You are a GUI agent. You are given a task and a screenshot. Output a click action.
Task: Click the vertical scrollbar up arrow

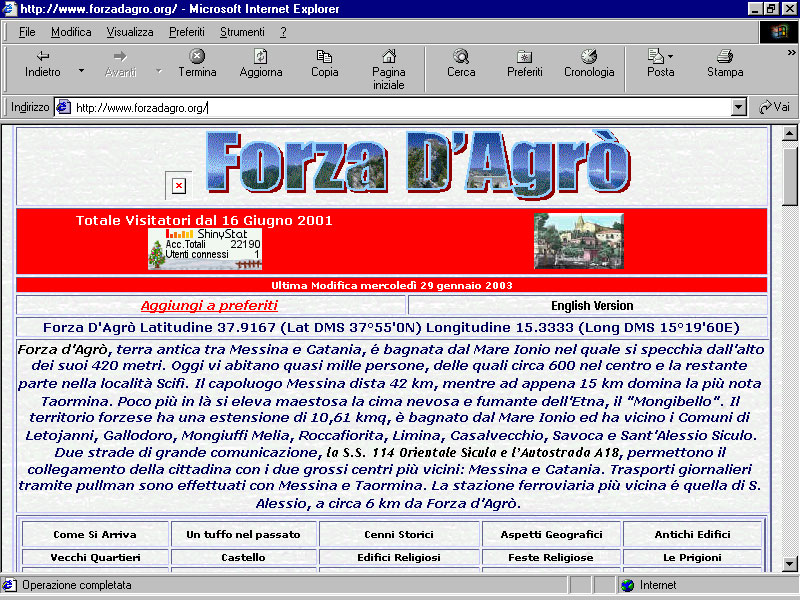point(789,133)
